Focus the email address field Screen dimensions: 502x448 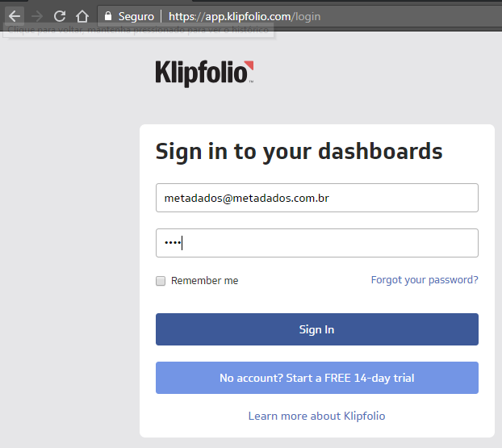pos(316,198)
